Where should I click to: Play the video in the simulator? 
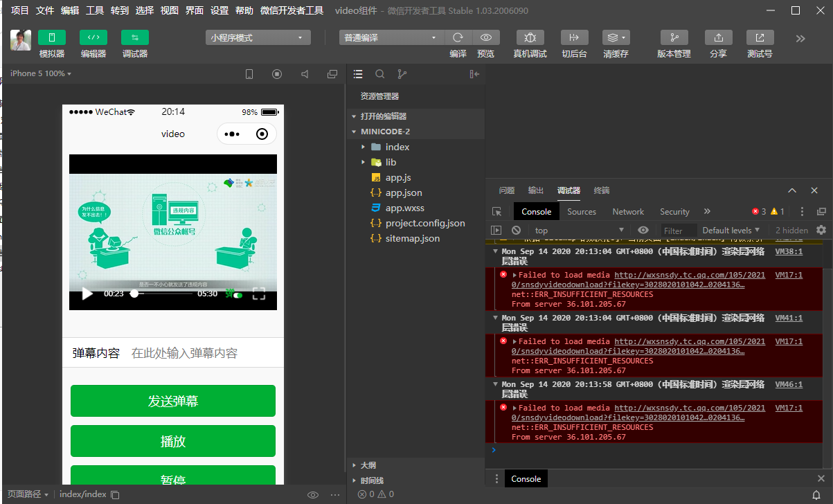pos(87,294)
